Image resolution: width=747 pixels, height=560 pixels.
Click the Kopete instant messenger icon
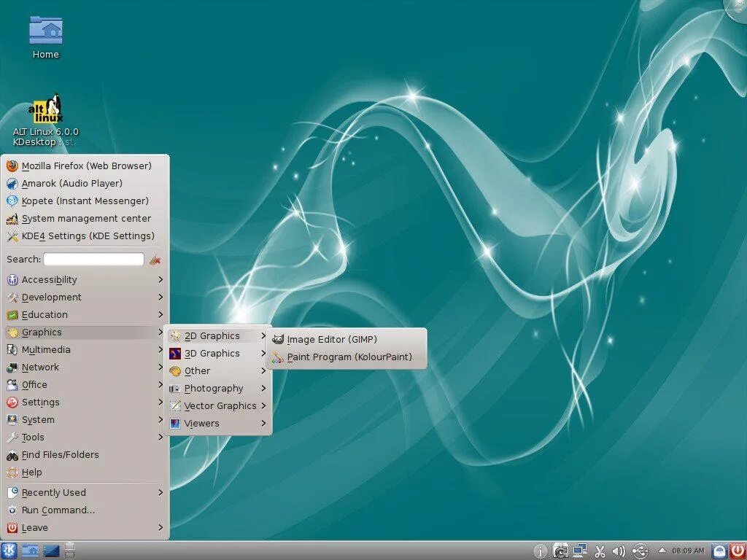[12, 201]
